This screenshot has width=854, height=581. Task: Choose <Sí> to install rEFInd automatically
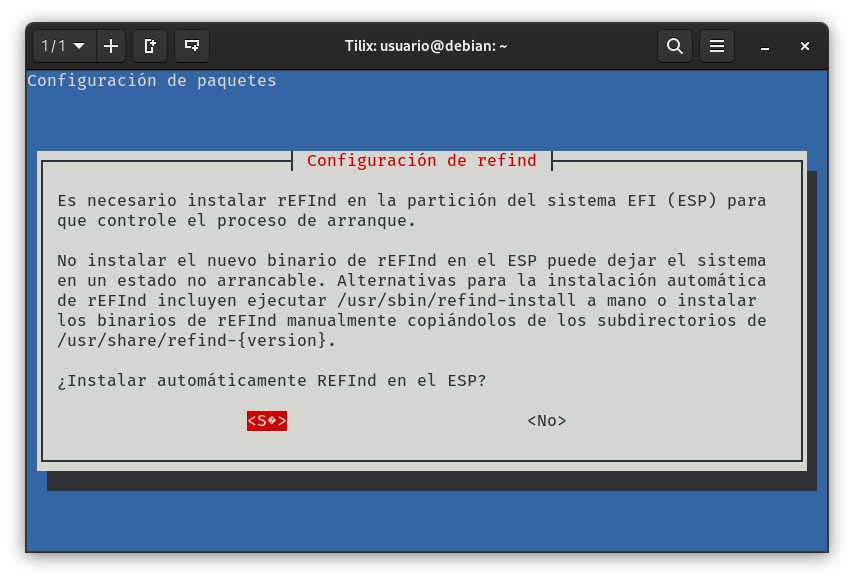[267, 421]
